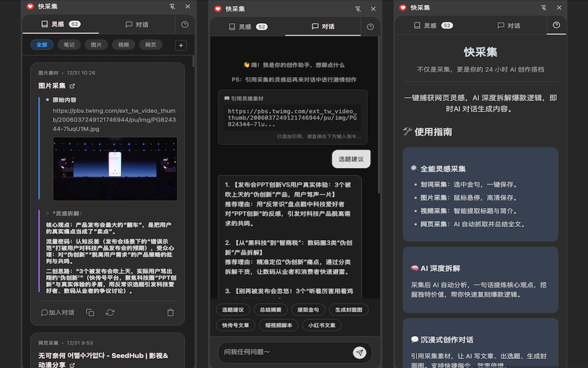Click the 沉浸式创作对话 card heading

tap(442, 339)
